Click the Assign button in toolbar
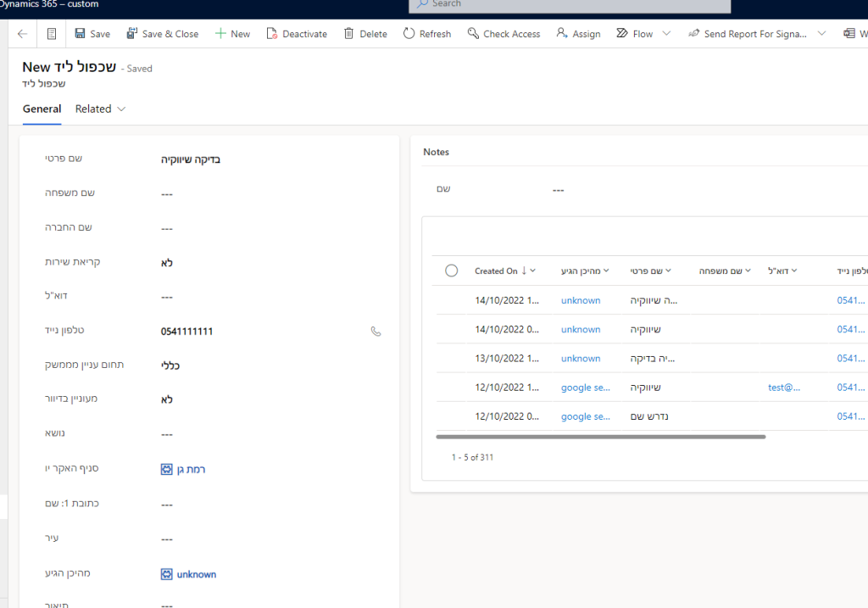 coord(578,34)
